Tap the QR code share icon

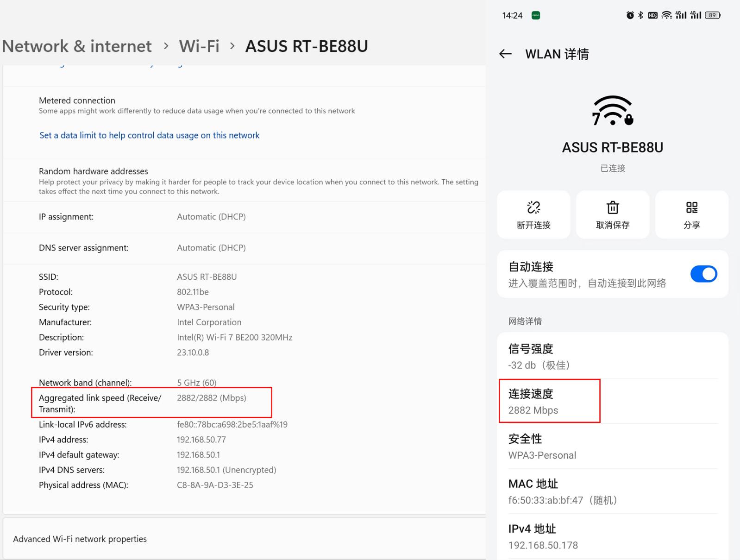coord(691,208)
